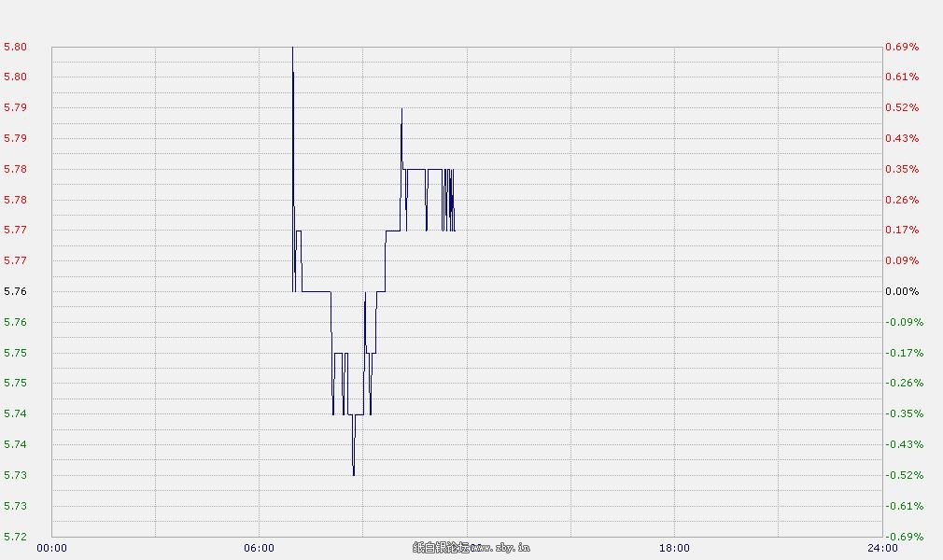Select the 0.52% percentage label
Viewport: 943px width, 560px height.
[902, 107]
